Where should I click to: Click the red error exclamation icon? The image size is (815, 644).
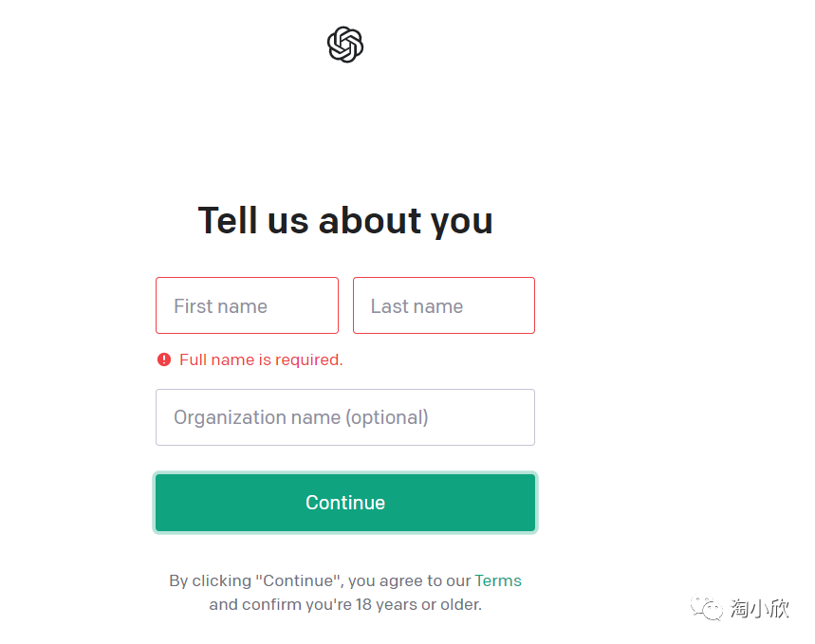pyautogui.click(x=164, y=359)
